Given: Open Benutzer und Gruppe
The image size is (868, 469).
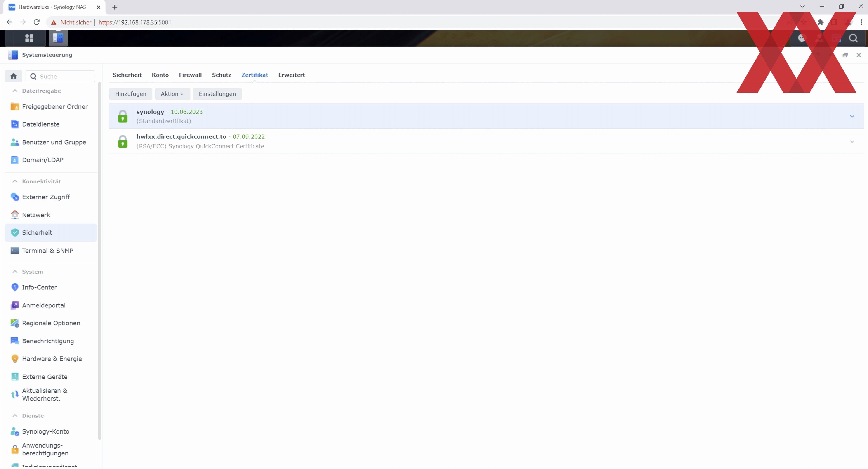Looking at the screenshot, I should point(51,142).
